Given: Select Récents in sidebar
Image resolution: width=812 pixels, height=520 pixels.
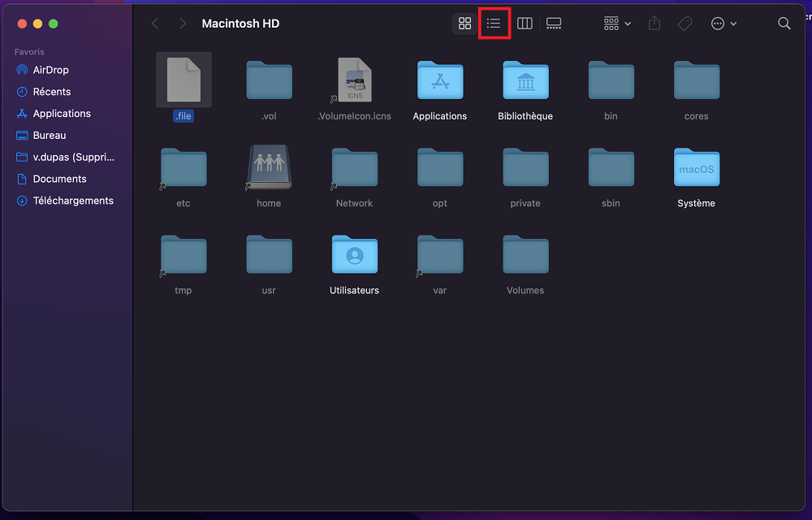Looking at the screenshot, I should tap(51, 92).
